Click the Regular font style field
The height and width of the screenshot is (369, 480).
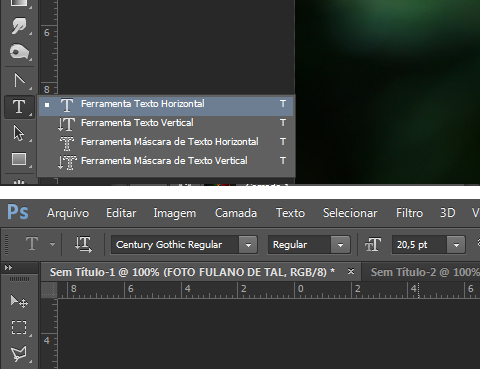[x=300, y=245]
